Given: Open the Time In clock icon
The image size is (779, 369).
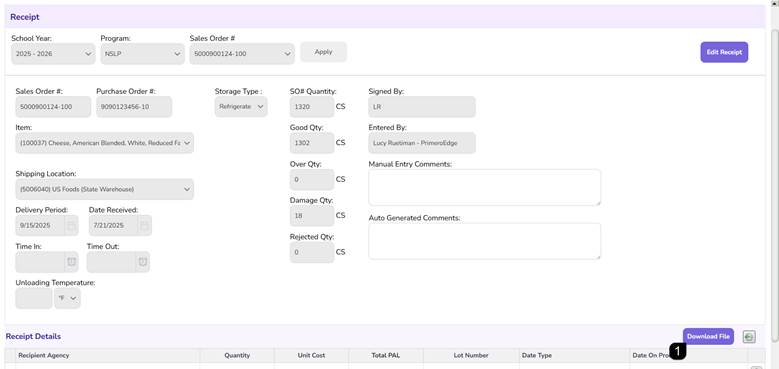Looking at the screenshot, I should [x=72, y=262].
